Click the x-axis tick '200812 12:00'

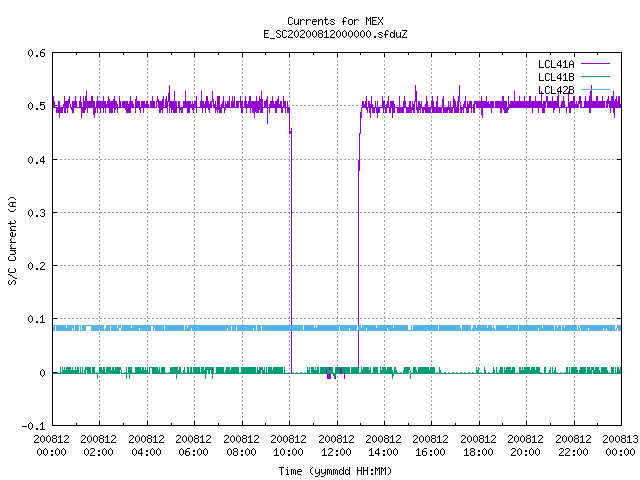tap(336, 445)
